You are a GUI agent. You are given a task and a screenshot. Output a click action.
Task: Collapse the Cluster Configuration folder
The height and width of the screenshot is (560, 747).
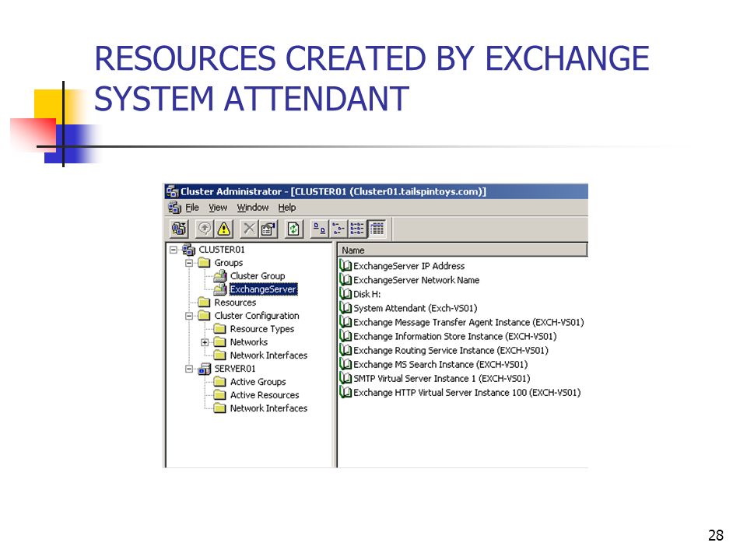[x=189, y=316]
